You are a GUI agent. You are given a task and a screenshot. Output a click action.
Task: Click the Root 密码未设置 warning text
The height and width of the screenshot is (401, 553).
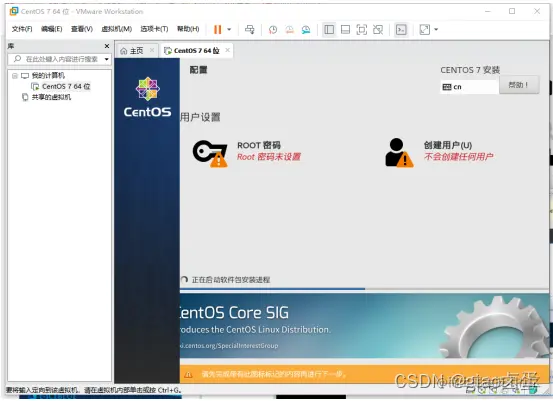tap(269, 157)
